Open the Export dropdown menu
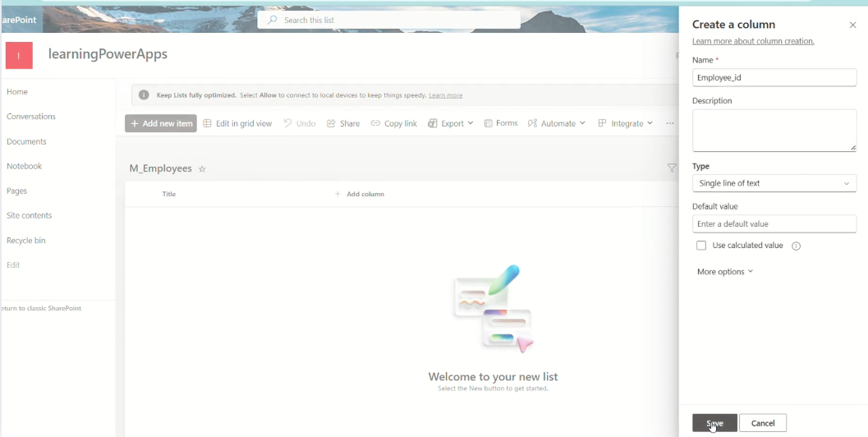 click(451, 123)
